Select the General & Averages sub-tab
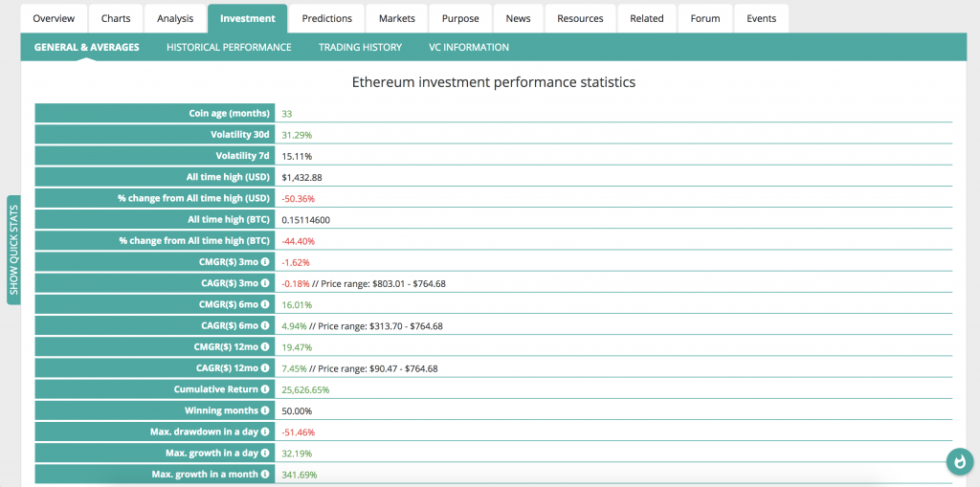The height and width of the screenshot is (487, 980). coord(86,47)
